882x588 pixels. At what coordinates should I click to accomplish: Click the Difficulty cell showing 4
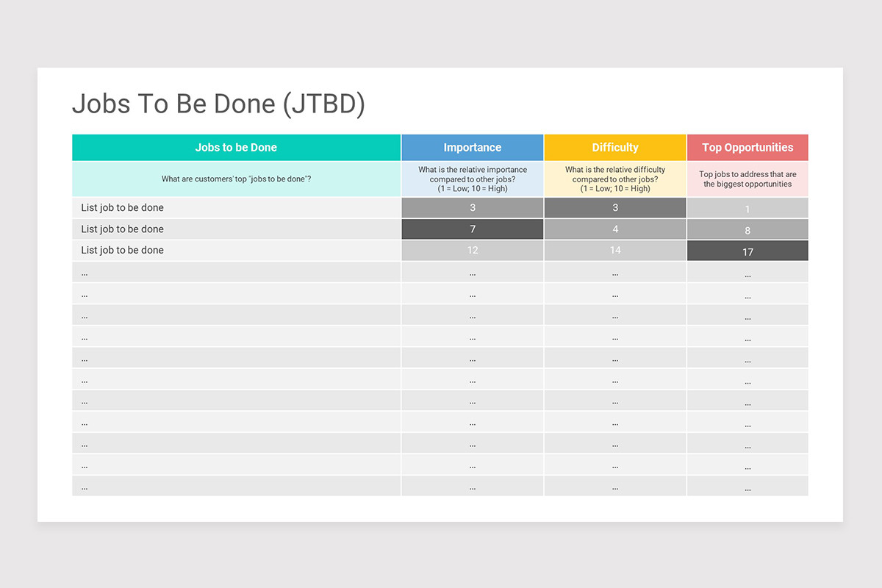pyautogui.click(x=615, y=229)
